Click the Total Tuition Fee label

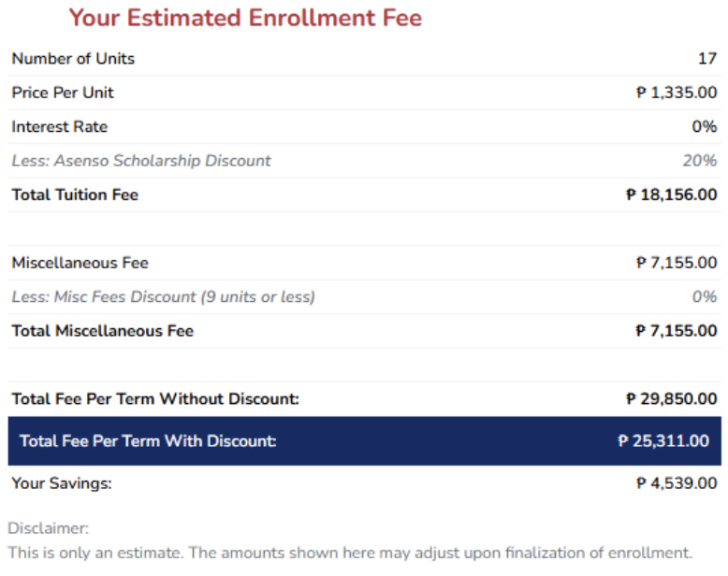[75, 194]
